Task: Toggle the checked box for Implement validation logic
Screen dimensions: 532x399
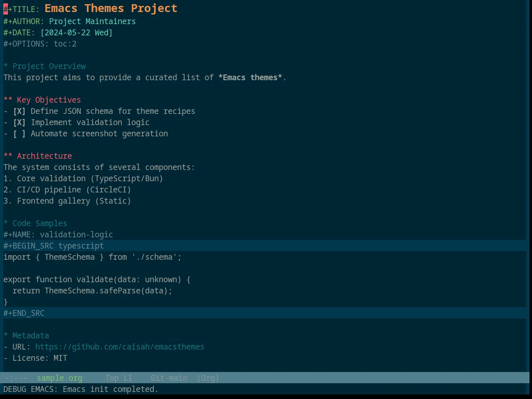Action: pyautogui.click(x=19, y=123)
